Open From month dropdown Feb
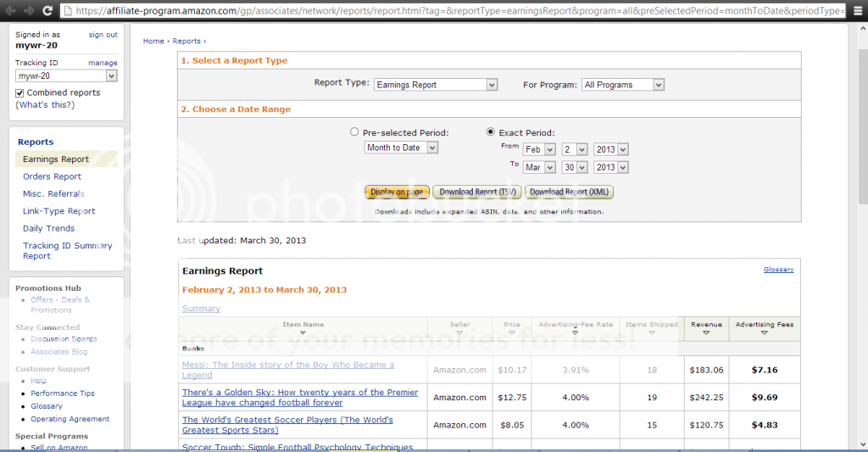The width and height of the screenshot is (868, 452). [539, 149]
